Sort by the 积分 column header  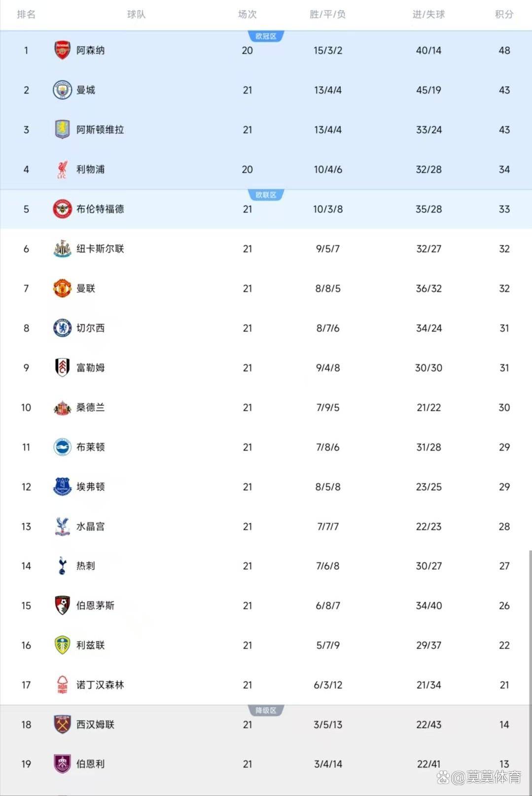tap(504, 14)
